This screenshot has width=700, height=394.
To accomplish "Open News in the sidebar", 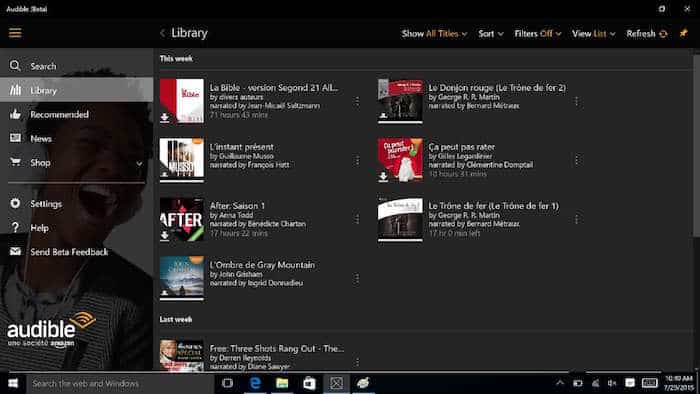I will [x=76, y=138].
